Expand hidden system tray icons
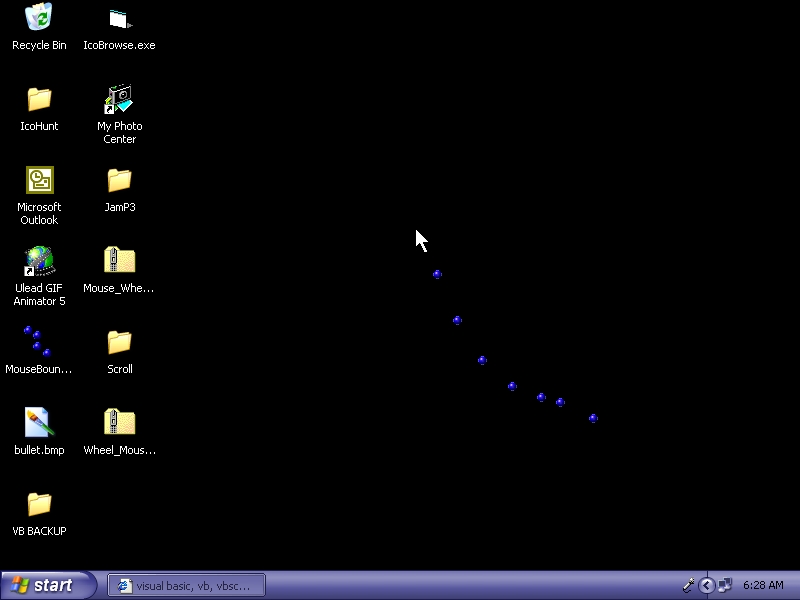The height and width of the screenshot is (600, 800). click(x=707, y=585)
